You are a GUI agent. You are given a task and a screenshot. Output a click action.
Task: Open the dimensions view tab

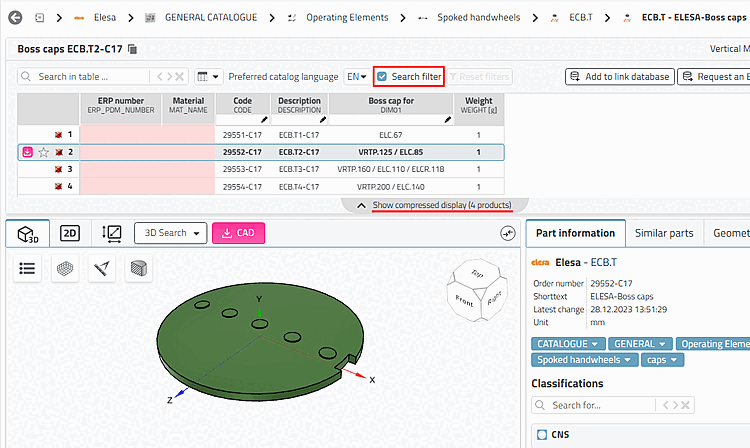pyautogui.click(x=112, y=233)
